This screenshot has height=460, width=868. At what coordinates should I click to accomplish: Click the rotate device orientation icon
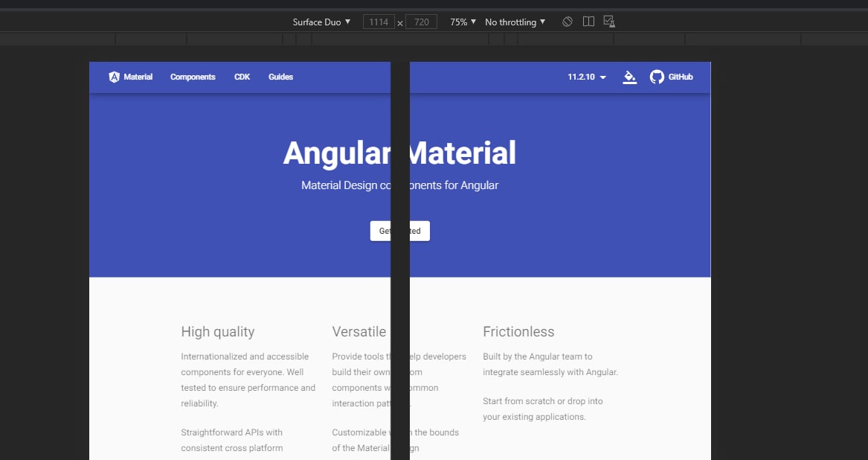point(568,22)
